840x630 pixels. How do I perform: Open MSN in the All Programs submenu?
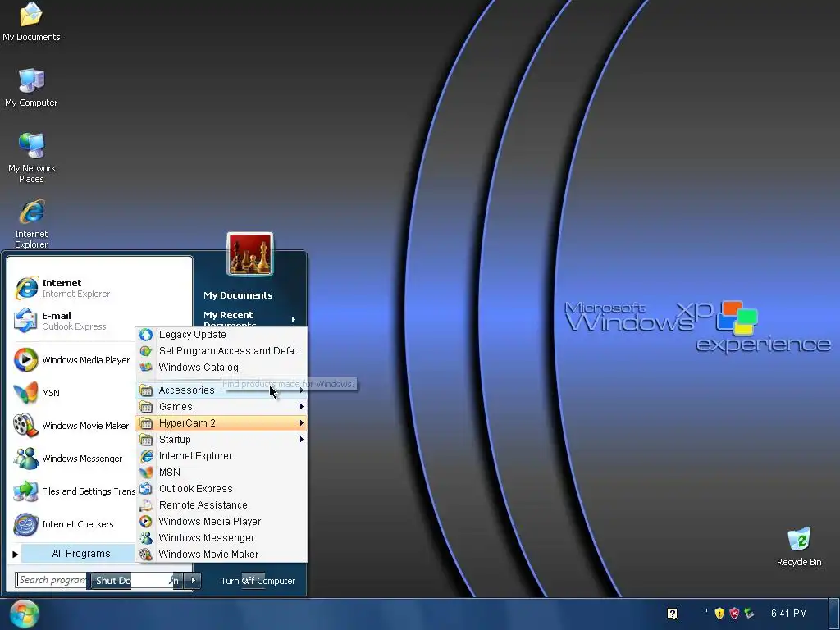(x=221, y=472)
